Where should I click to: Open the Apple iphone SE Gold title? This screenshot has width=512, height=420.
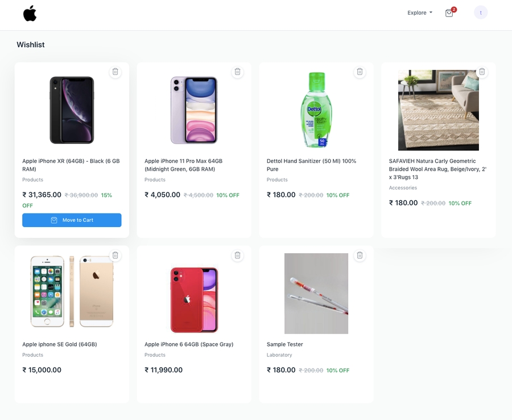coord(60,344)
